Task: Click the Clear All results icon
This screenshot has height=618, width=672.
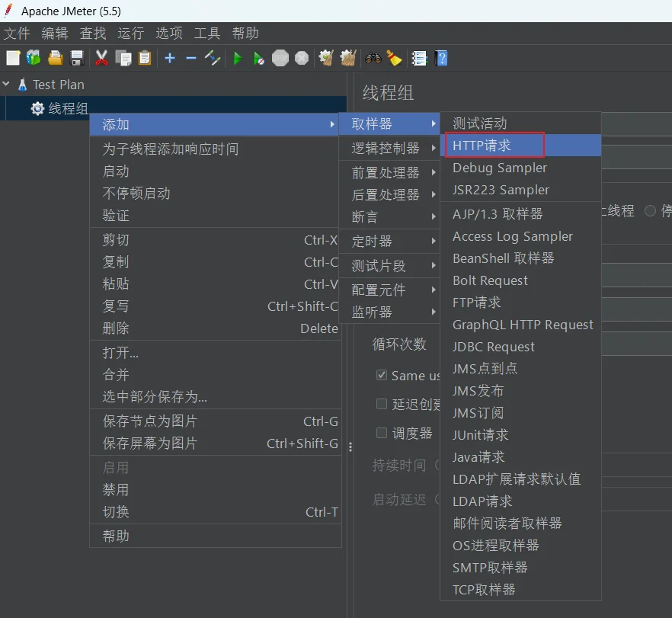Action: [348, 58]
